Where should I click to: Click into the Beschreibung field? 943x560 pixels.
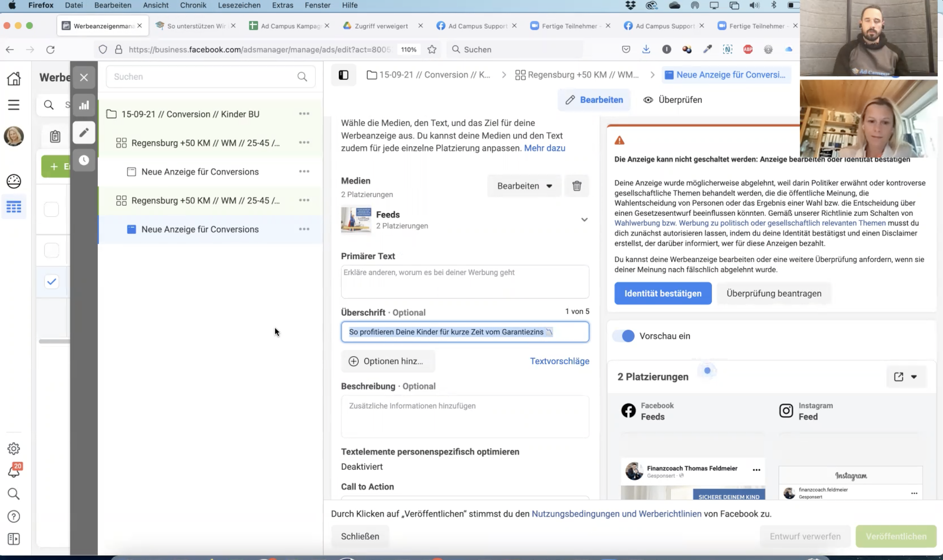pos(465,417)
